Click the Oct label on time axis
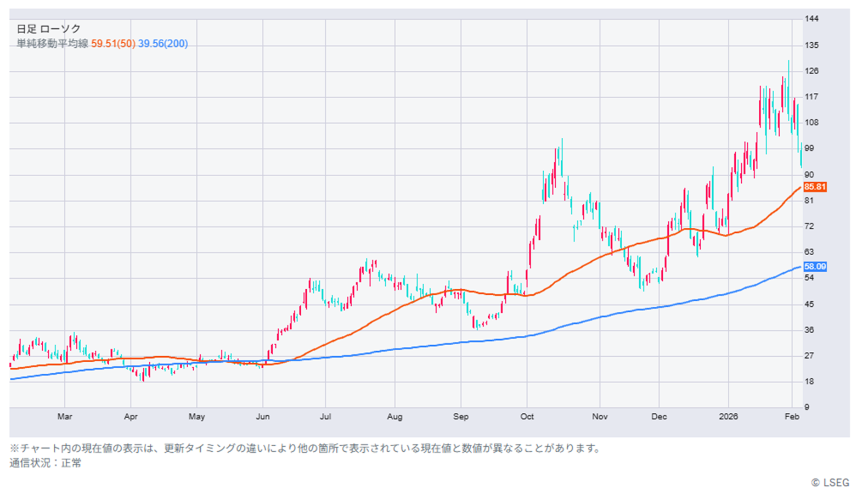The width and height of the screenshot is (868, 500). 527,417
